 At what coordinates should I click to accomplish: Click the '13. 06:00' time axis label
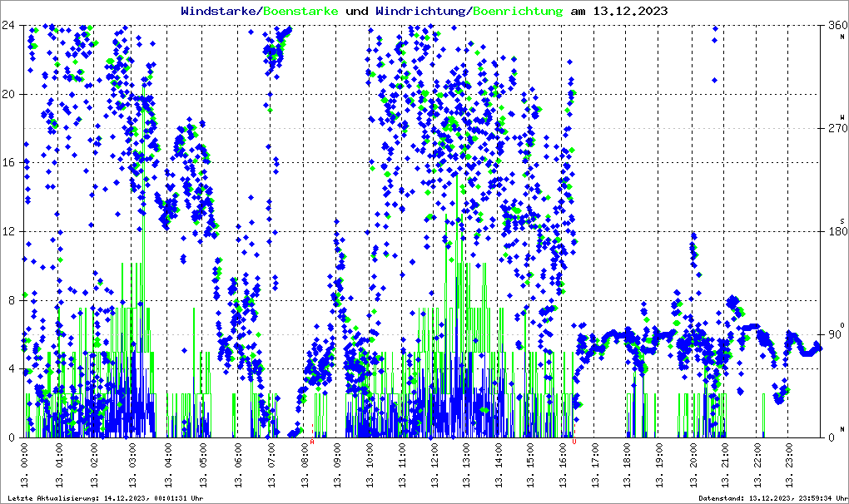(238, 465)
